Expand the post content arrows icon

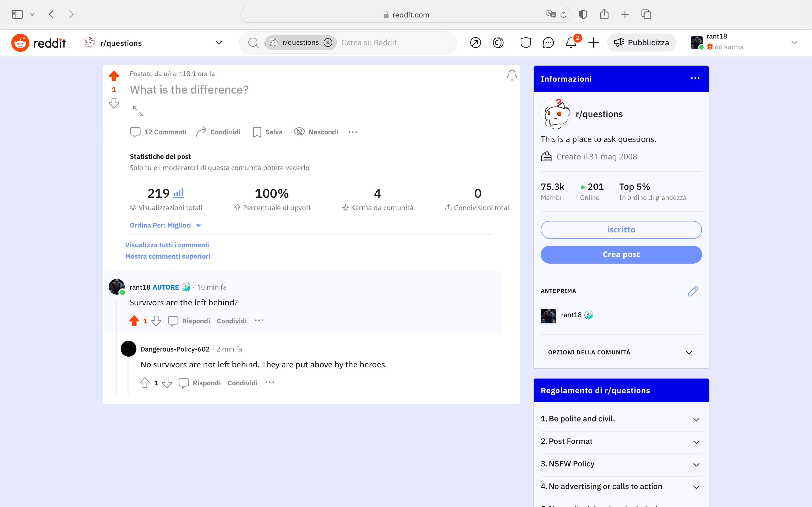point(138,111)
